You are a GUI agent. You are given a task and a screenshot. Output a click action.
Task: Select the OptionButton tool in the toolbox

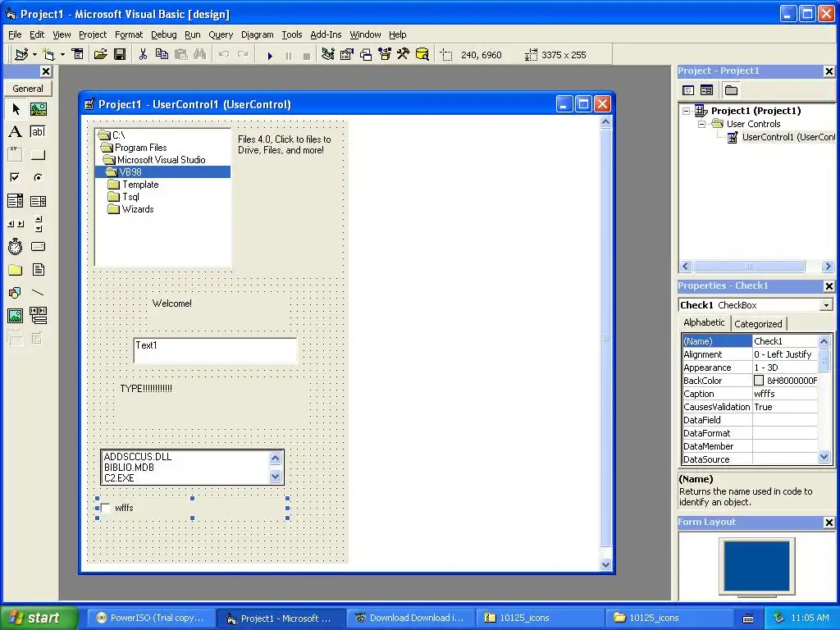tap(38, 177)
